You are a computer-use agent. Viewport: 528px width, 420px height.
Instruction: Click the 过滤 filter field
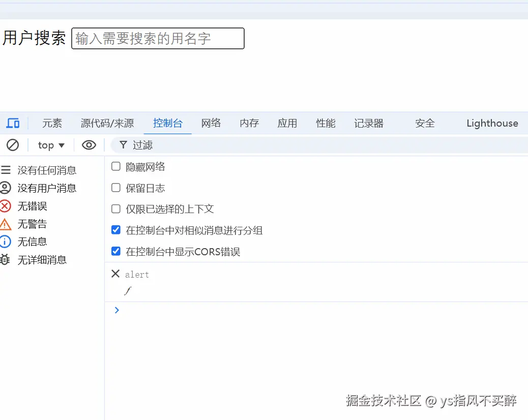tap(142, 145)
